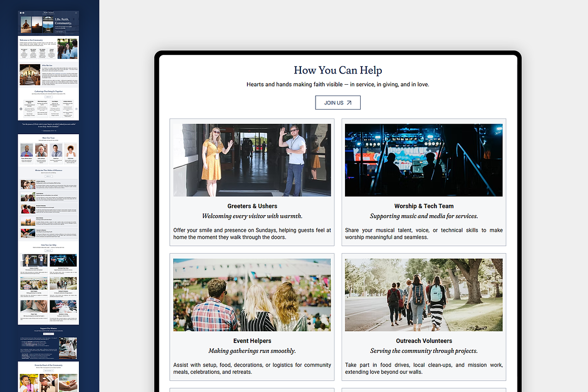Click the 'Meet Our Team' heading in sidebar
This screenshot has height=392, width=588.
(x=49, y=138)
